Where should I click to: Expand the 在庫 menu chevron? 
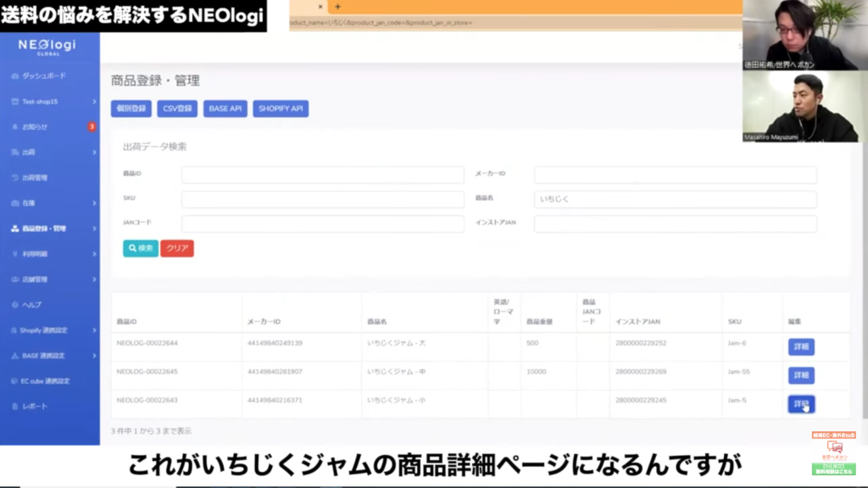tap(94, 203)
